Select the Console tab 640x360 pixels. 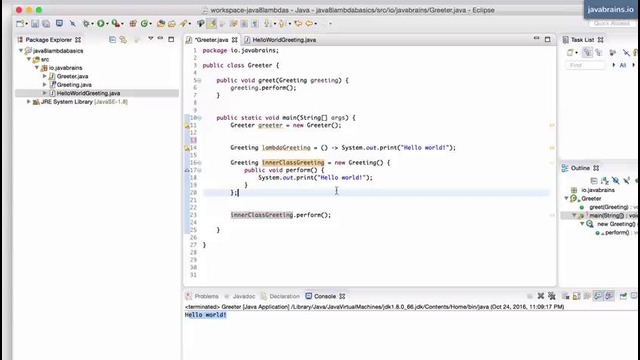coord(325,296)
